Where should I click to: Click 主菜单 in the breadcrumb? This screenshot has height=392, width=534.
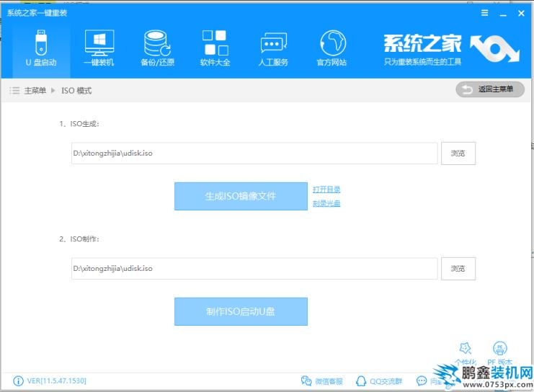pos(35,91)
